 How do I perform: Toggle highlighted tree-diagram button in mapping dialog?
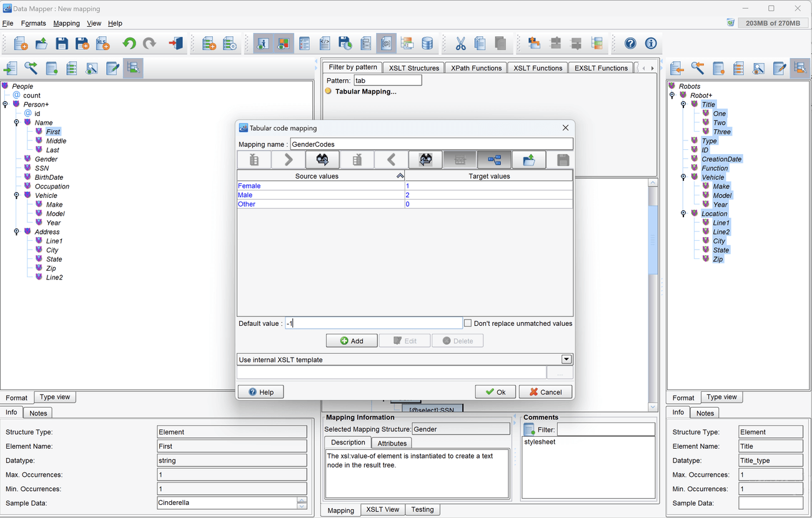tap(495, 160)
